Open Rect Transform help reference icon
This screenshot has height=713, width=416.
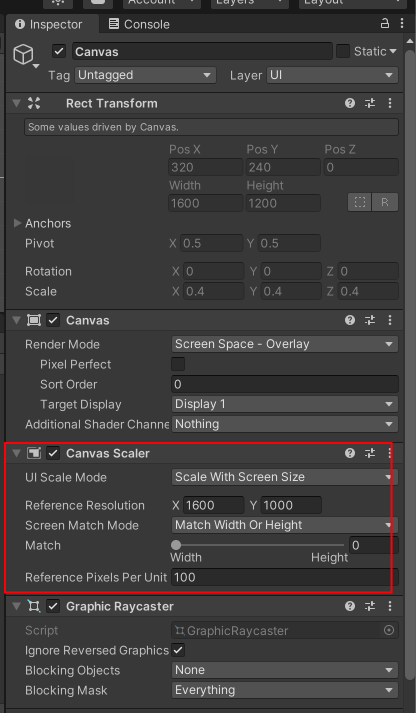click(350, 103)
